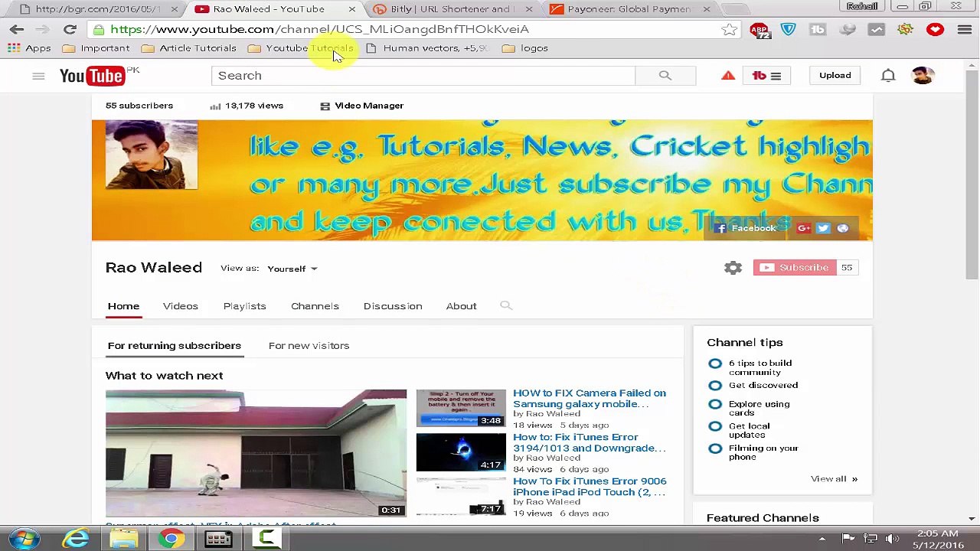Select the 'Get discovered' channel tip
This screenshot has width=980, height=551.
pos(753,385)
